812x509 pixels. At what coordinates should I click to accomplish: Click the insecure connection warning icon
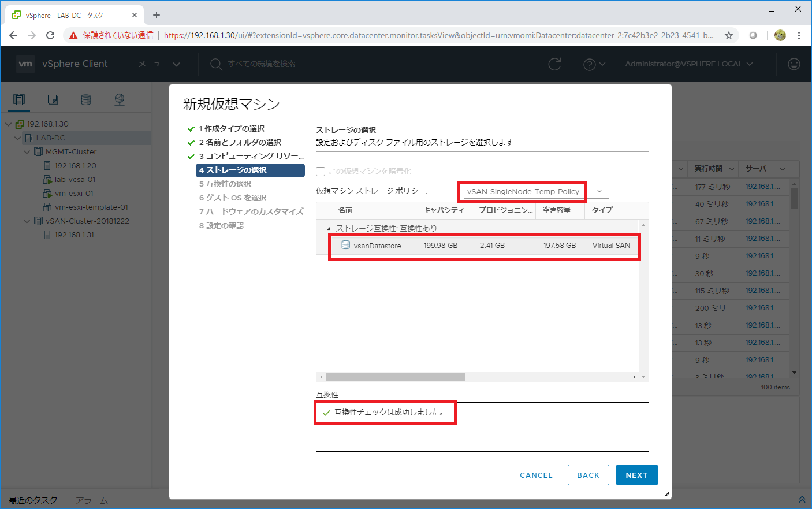[73, 35]
